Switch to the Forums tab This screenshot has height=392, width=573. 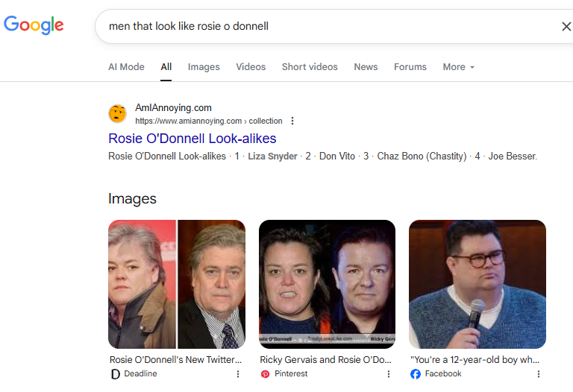pyautogui.click(x=410, y=67)
